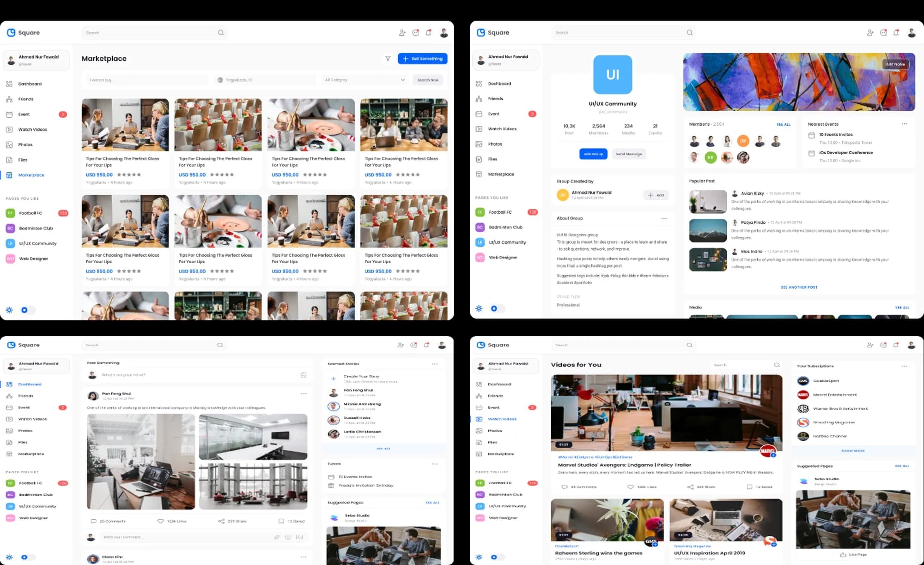Select the highlighted Marketplace sidebar item
The height and width of the screenshot is (565, 924).
[31, 175]
